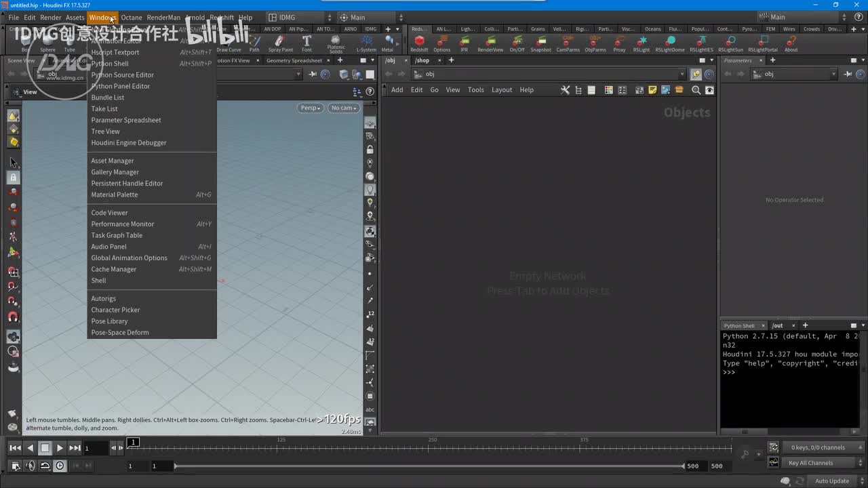
Task: Expand the No cam camera dropdown
Action: 344,108
